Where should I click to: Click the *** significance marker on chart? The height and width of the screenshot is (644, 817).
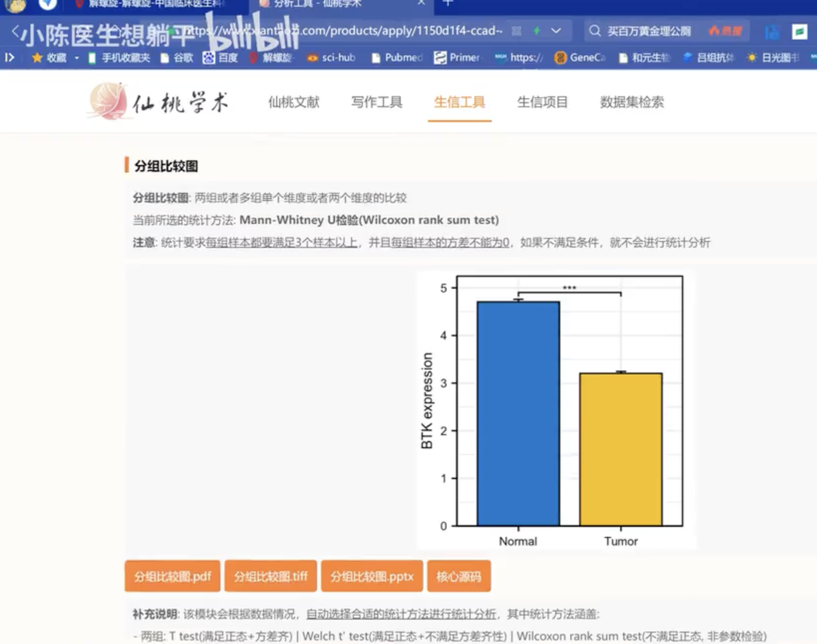[x=569, y=288]
